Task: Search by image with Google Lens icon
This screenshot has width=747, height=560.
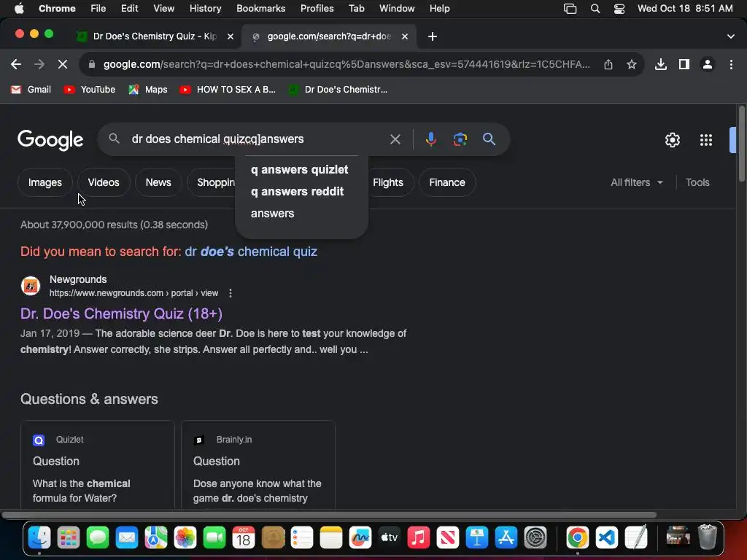Action: [460, 139]
